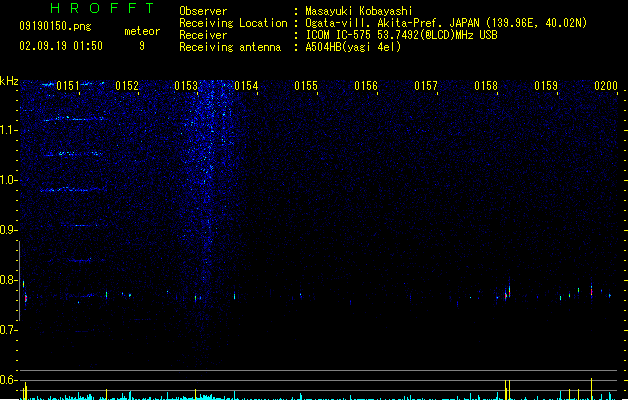Viewport: 629px width, 400px height.
Task: Click the 0.6 frequency axis label
Action: 8,380
